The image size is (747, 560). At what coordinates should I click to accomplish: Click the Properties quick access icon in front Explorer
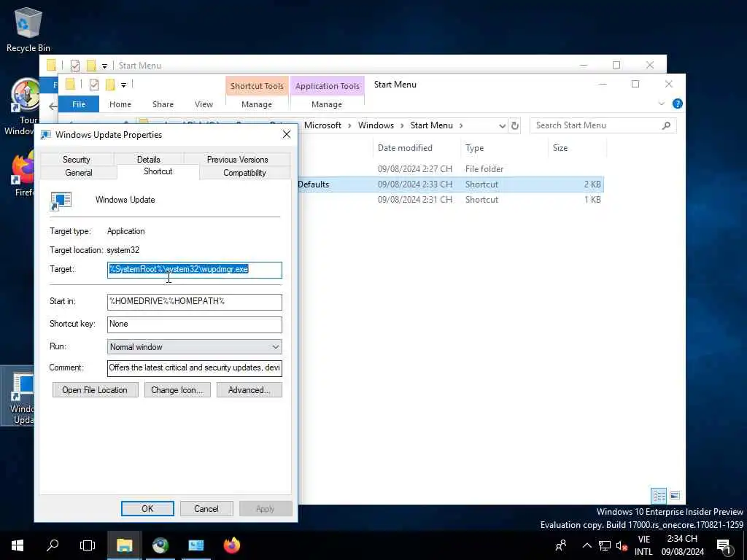point(94,85)
